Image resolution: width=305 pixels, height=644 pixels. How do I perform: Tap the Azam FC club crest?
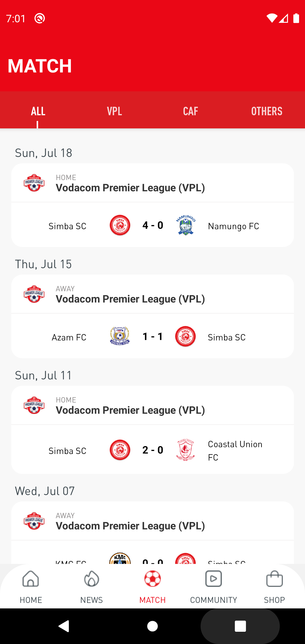pyautogui.click(x=120, y=336)
